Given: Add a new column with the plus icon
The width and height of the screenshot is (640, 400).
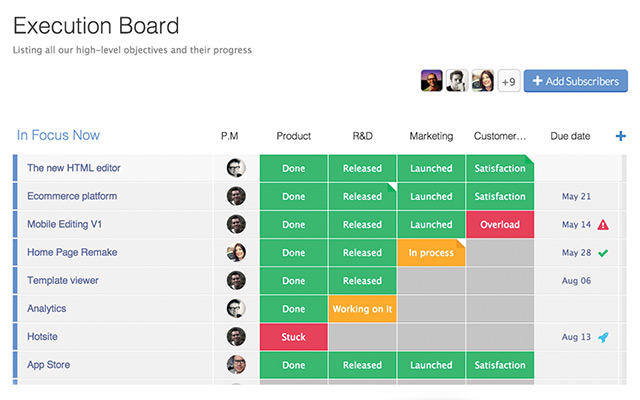Looking at the screenshot, I should 621,136.
